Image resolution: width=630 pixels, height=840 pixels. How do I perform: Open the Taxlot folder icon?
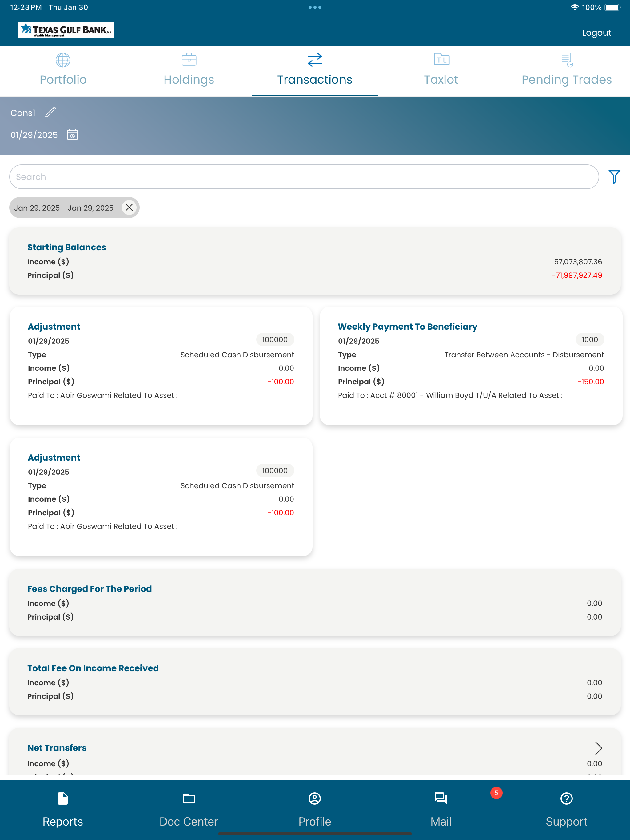[441, 59]
